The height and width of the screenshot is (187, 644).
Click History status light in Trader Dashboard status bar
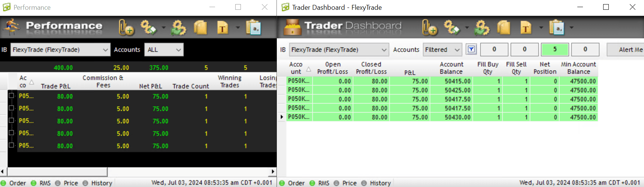pyautogui.click(x=364, y=183)
